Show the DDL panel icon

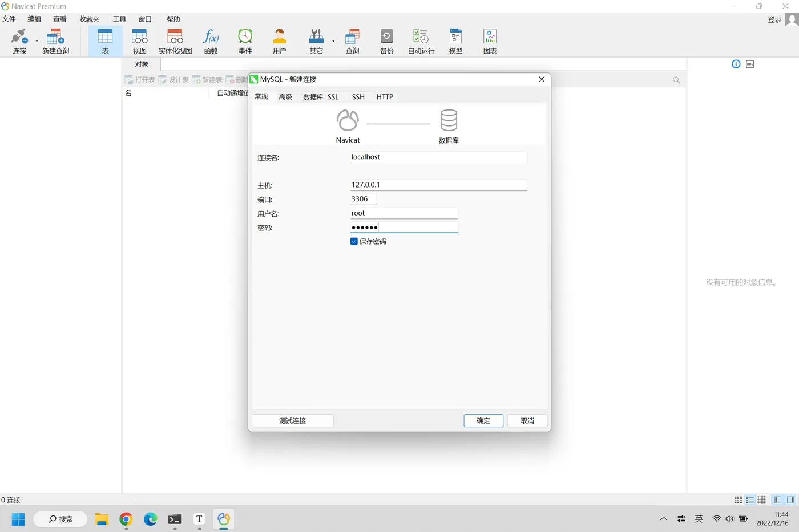point(750,64)
